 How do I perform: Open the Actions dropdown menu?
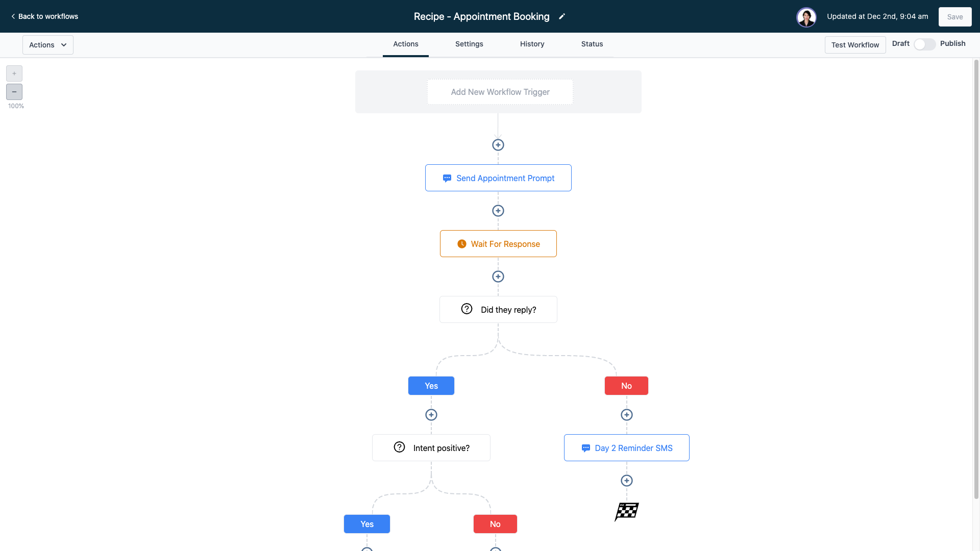48,45
